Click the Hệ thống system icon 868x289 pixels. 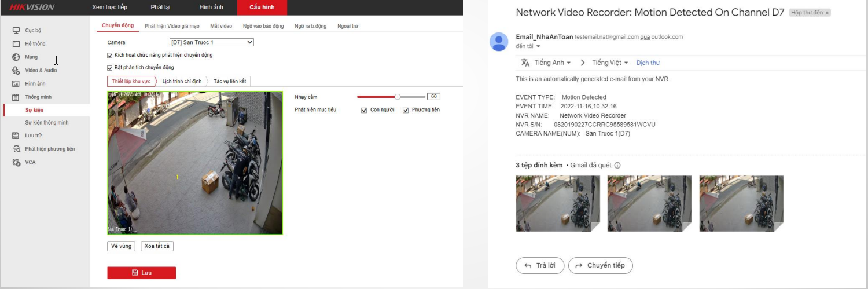[x=17, y=43]
